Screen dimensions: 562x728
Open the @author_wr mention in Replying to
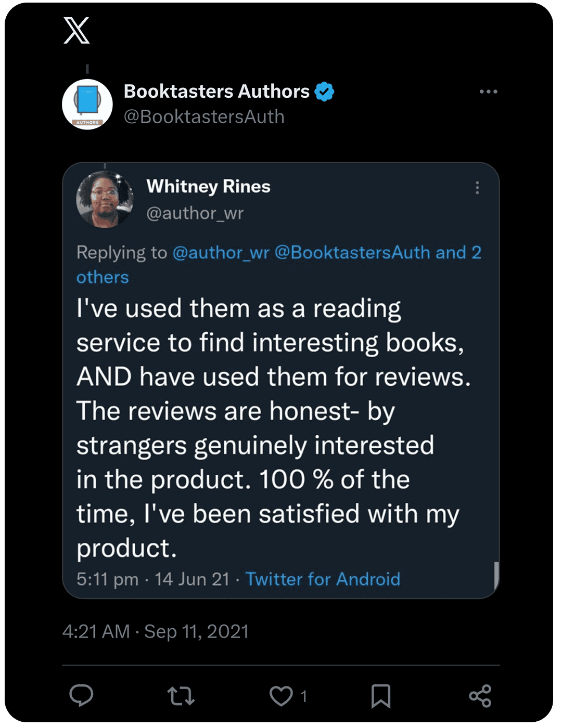[221, 253]
